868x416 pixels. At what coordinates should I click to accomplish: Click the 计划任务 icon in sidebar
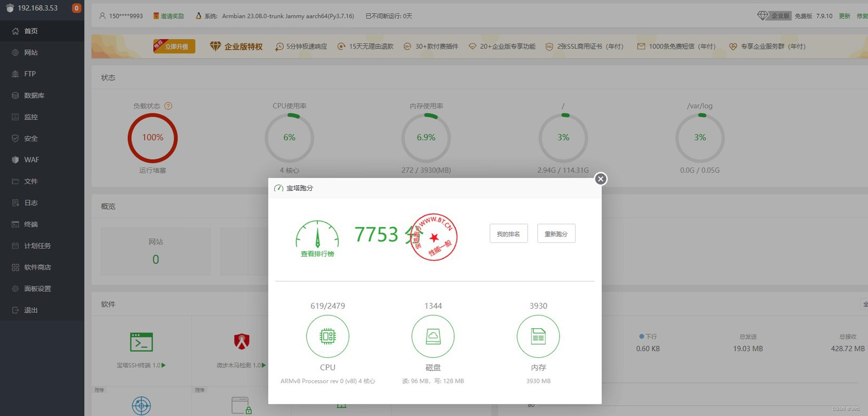15,245
